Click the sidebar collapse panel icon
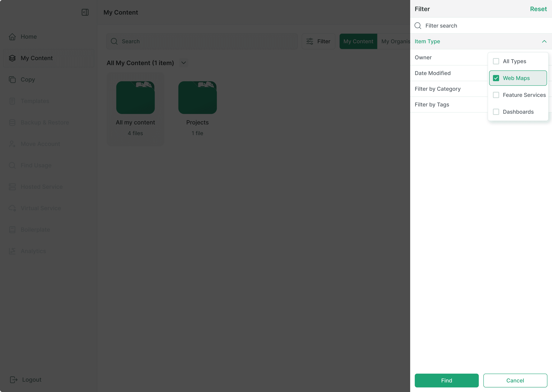552x392 pixels. pos(85,12)
